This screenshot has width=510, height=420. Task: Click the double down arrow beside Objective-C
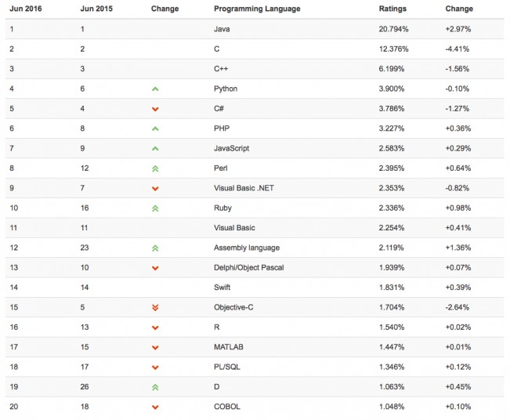[155, 308]
